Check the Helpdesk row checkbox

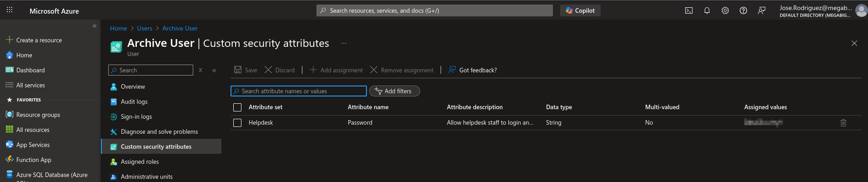click(x=237, y=123)
